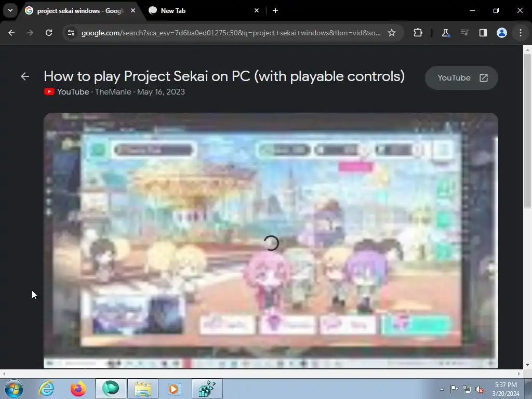532x399 pixels.
Task: Click the horizontal scrollbar right arrow
Action: (519, 374)
